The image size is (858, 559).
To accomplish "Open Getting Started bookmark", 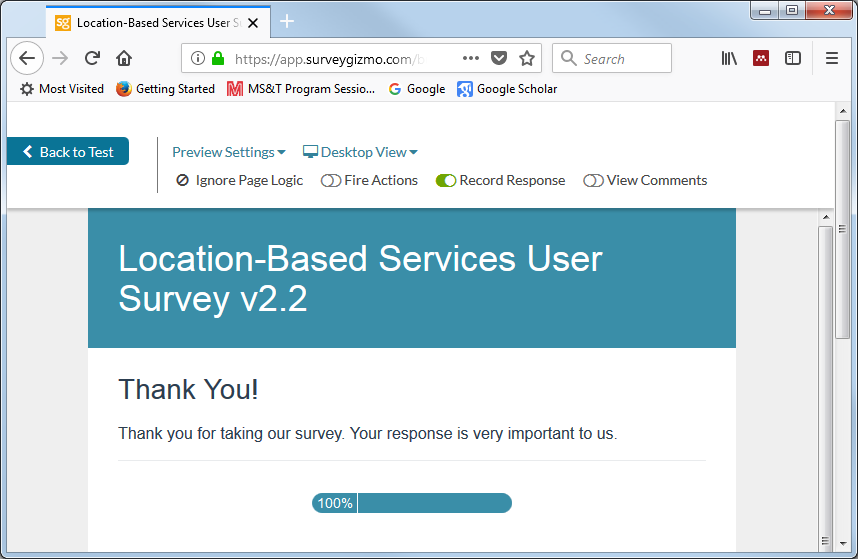I will pyautogui.click(x=165, y=89).
